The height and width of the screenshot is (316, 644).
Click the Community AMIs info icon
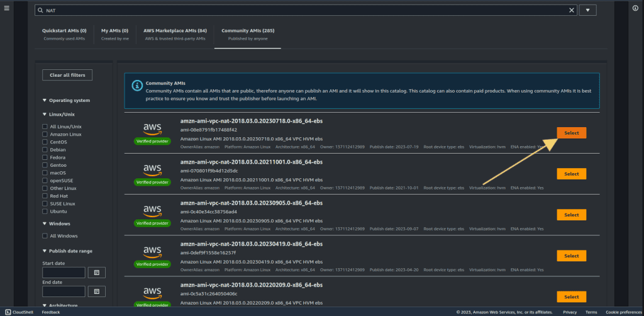pos(136,86)
